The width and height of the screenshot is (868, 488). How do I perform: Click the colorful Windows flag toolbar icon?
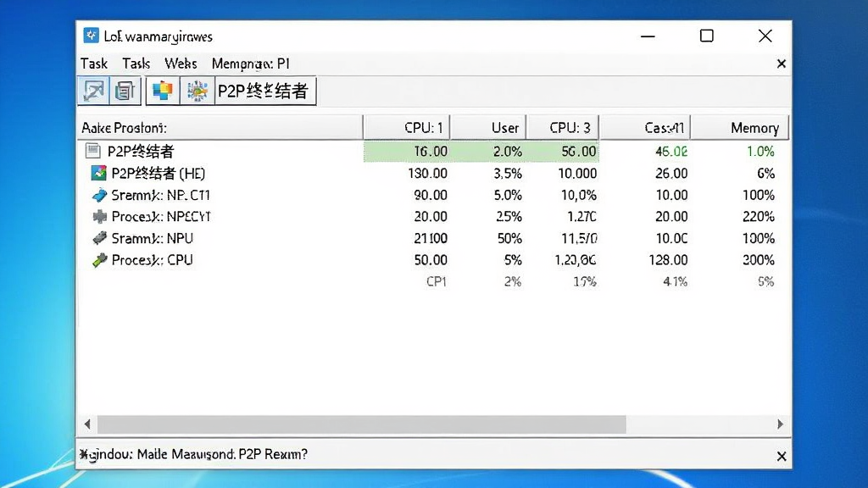point(163,91)
